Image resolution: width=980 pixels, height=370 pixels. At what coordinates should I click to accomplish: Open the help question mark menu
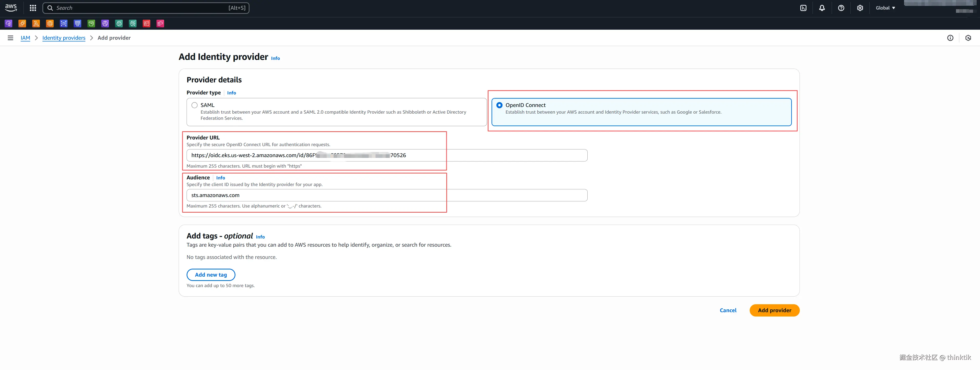coord(841,8)
